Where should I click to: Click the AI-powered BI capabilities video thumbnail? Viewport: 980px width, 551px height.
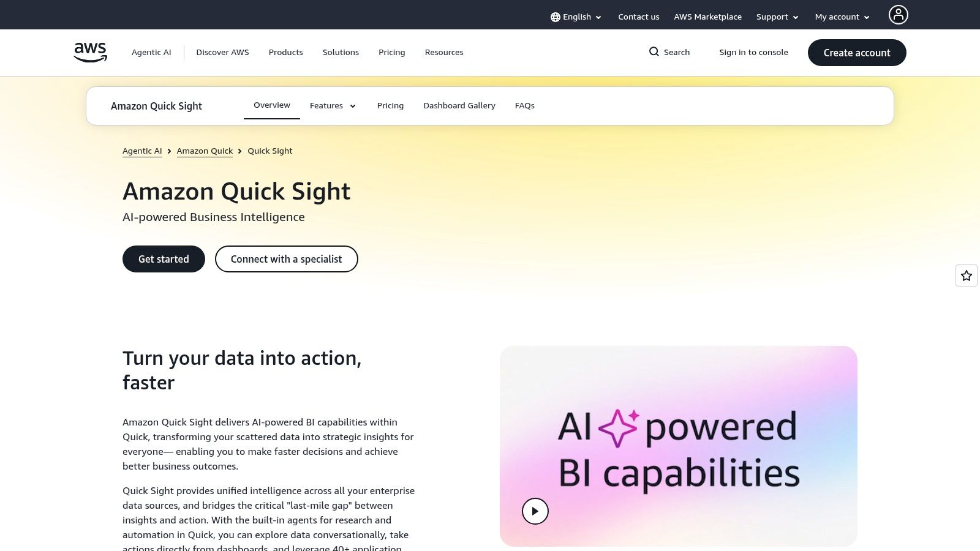(679, 446)
